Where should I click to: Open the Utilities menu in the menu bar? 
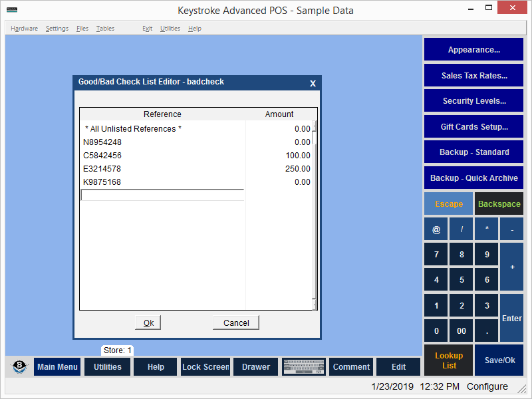click(x=170, y=29)
